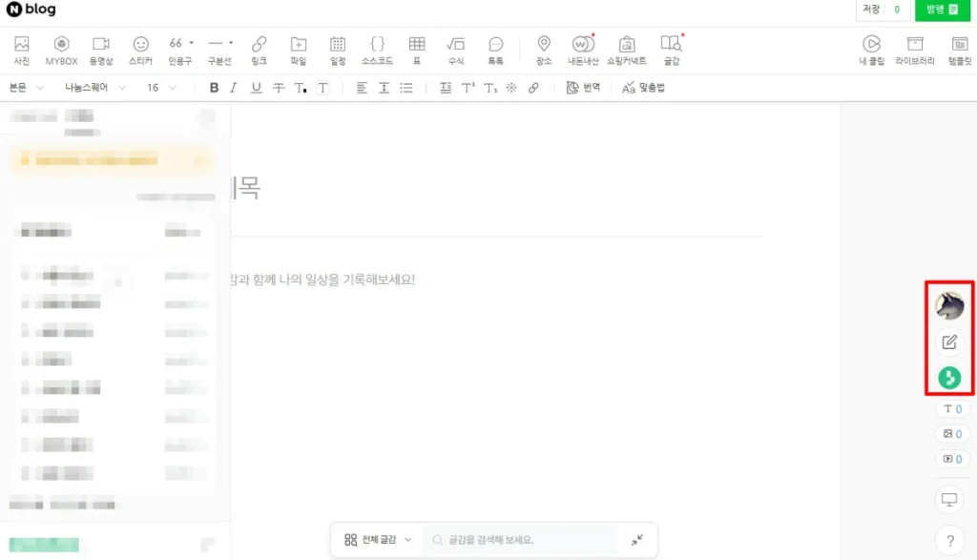Run 맞춤법 spell check

click(x=643, y=88)
